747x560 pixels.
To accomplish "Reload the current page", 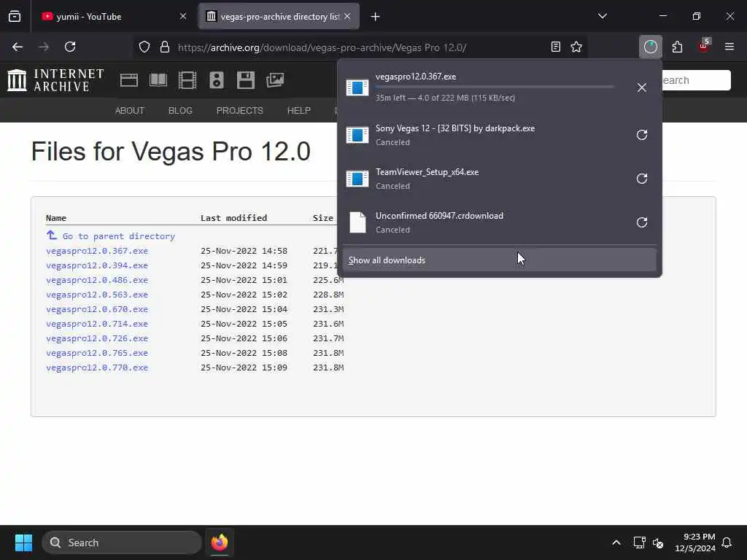I will click(70, 47).
